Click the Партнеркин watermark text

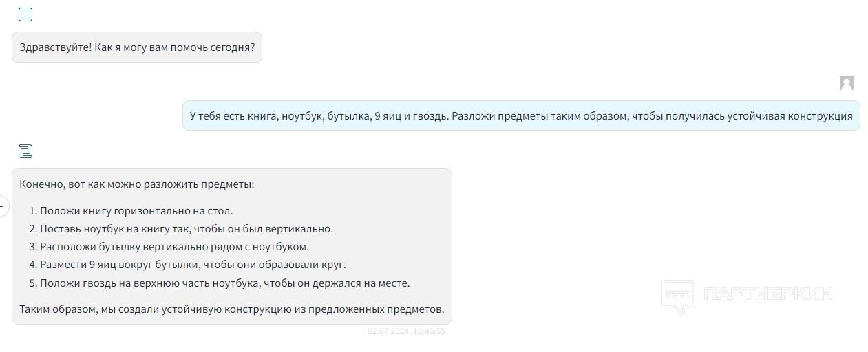coord(768,294)
